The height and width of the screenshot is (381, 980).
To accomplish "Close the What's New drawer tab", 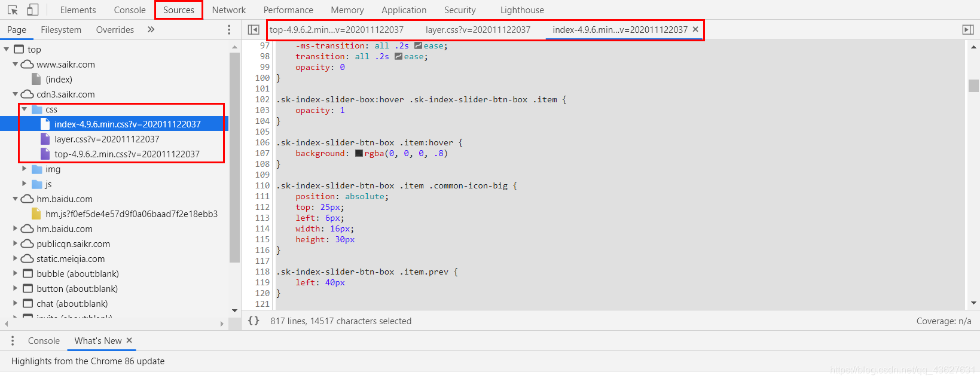I will click(x=129, y=340).
